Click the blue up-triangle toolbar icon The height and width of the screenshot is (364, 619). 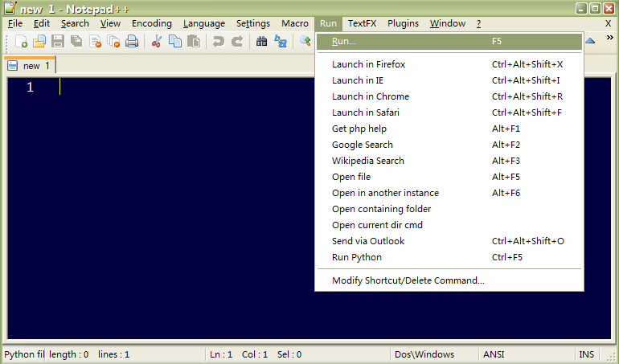click(x=590, y=41)
